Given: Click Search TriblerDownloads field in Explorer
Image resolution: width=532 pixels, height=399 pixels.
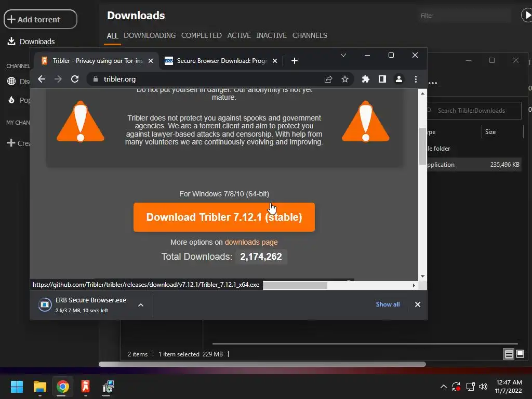Looking at the screenshot, I should [x=474, y=111].
